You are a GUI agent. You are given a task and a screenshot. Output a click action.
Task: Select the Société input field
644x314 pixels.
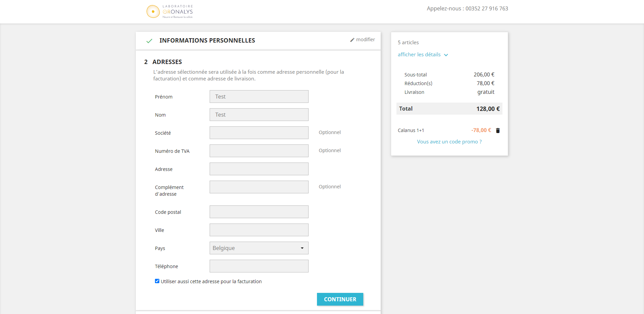(x=259, y=133)
